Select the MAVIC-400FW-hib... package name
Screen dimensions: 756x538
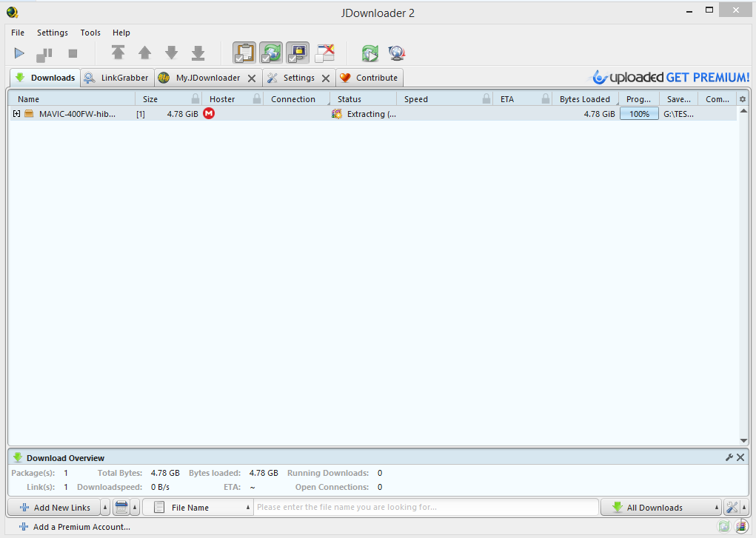(x=77, y=114)
